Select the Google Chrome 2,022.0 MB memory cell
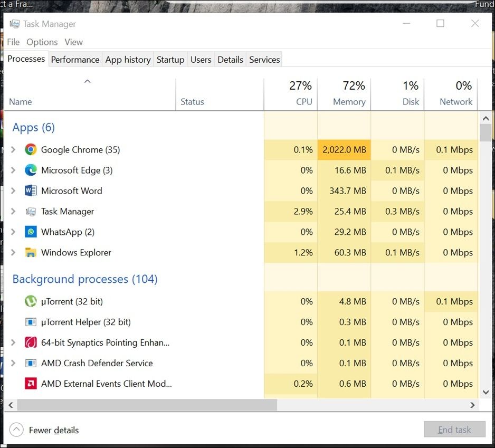The height and width of the screenshot is (448, 495). pyautogui.click(x=344, y=150)
